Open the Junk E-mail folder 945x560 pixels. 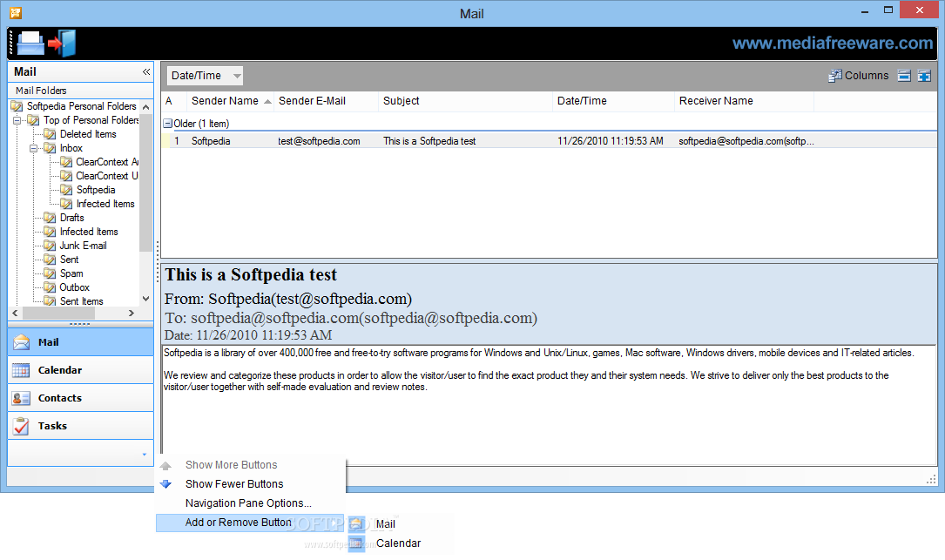click(x=83, y=246)
